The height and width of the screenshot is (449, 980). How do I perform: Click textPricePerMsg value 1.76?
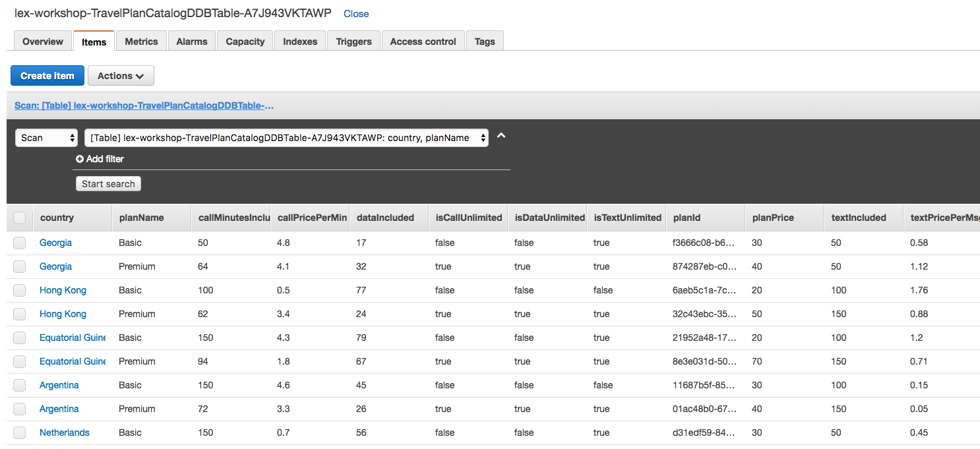tap(919, 290)
